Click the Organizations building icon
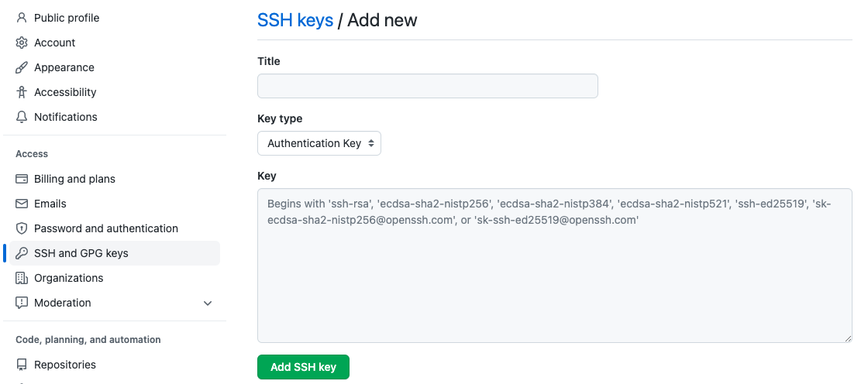868x384 pixels. (22, 278)
